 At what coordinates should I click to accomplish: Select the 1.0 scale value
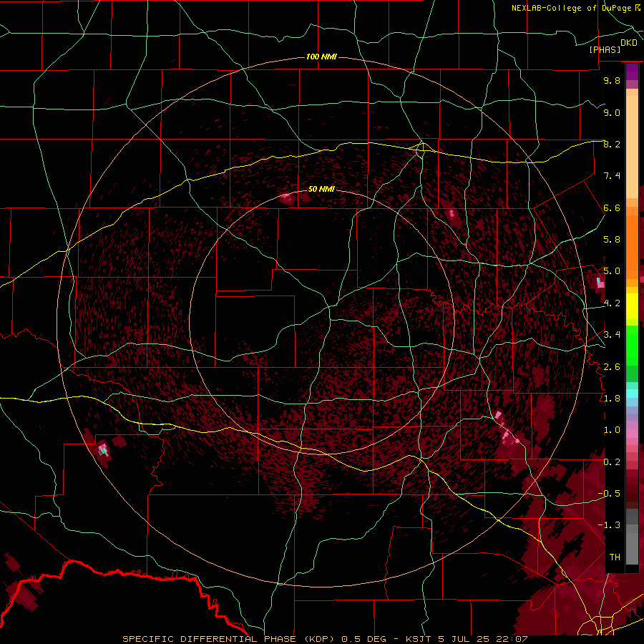pos(612,430)
